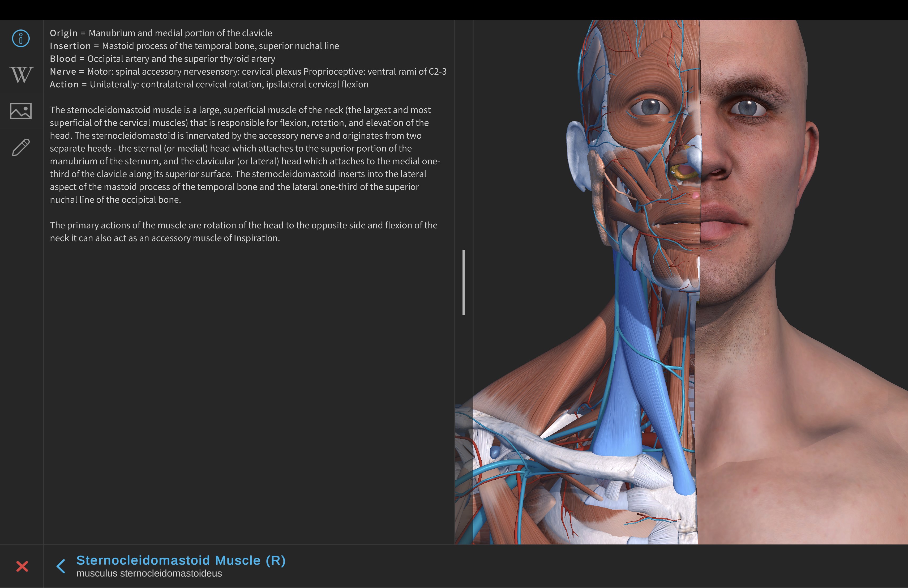Click the Sternocleidomastoid Muscle (R) title
The image size is (908, 588).
(181, 560)
